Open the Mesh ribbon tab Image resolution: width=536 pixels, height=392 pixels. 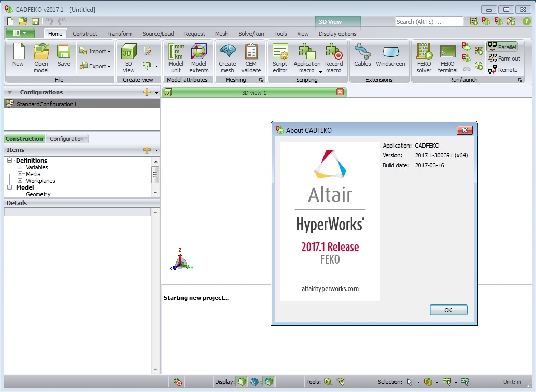pos(221,34)
